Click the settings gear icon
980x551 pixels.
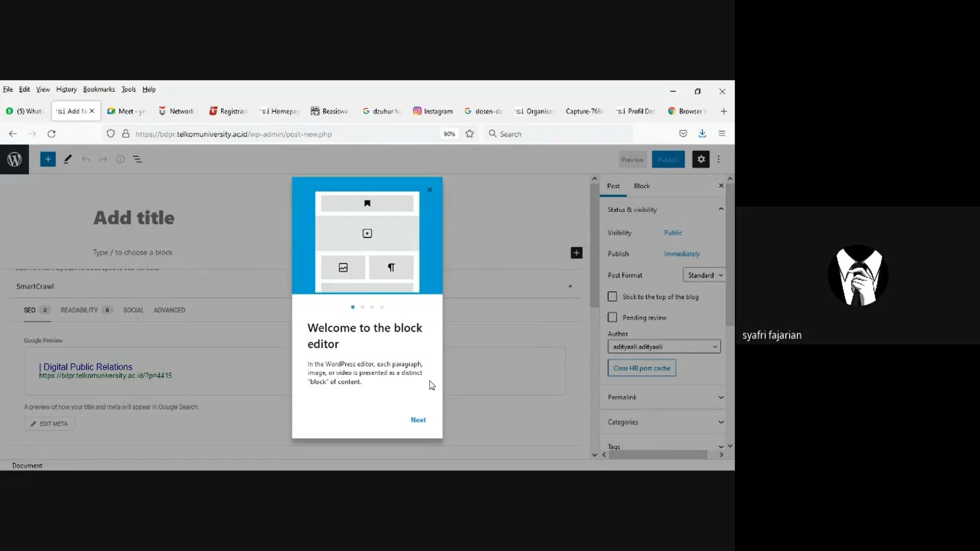coord(701,159)
